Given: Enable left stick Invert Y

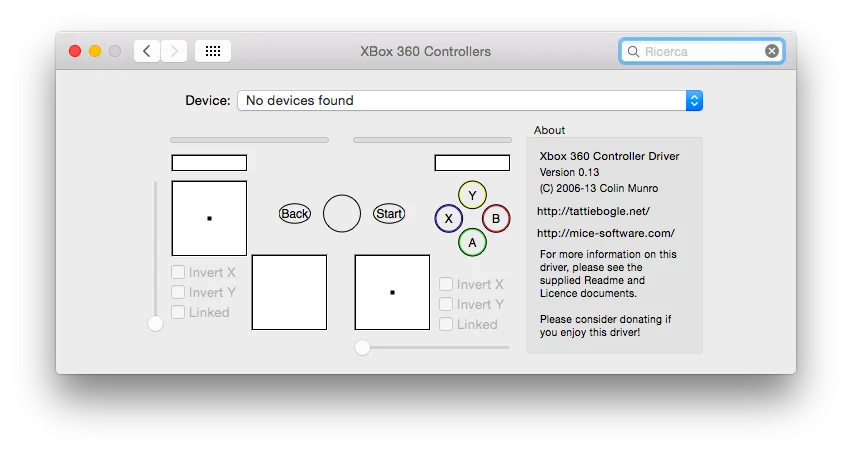Looking at the screenshot, I should [178, 292].
